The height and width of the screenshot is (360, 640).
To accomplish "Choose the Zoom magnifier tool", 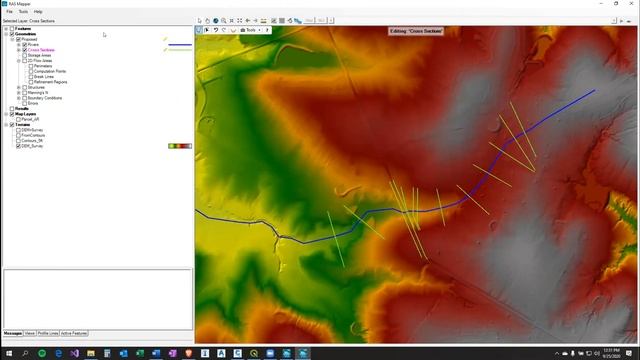I will [x=224, y=20].
